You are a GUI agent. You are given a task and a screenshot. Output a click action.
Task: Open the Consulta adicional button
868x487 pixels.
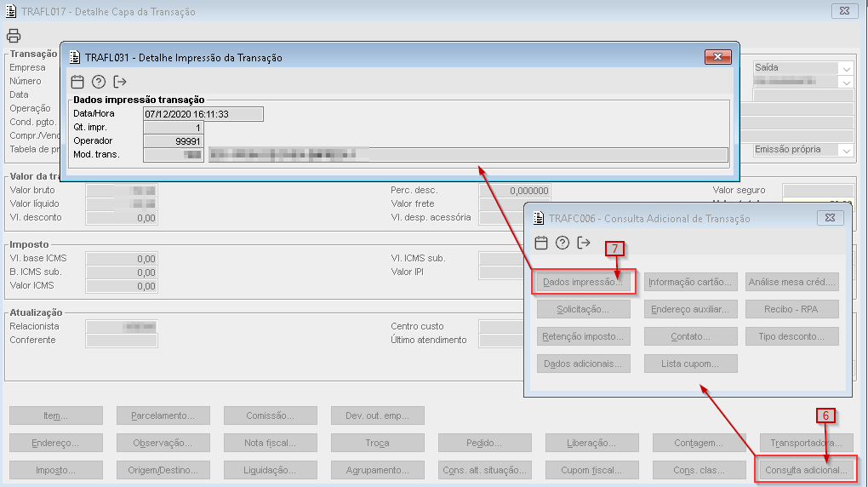point(807,470)
